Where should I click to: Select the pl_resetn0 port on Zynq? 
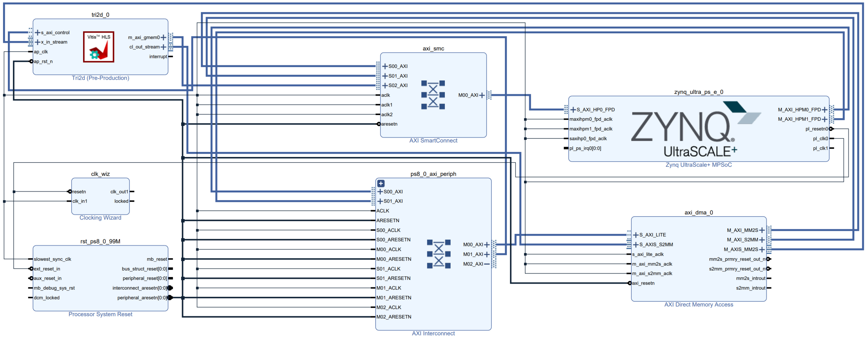point(817,129)
